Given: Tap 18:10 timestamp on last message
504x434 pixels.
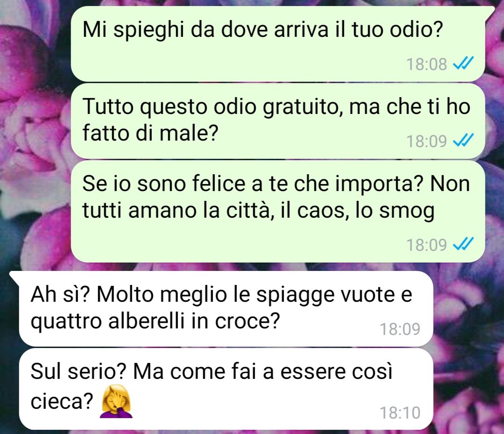Looking at the screenshot, I should (400, 413).
